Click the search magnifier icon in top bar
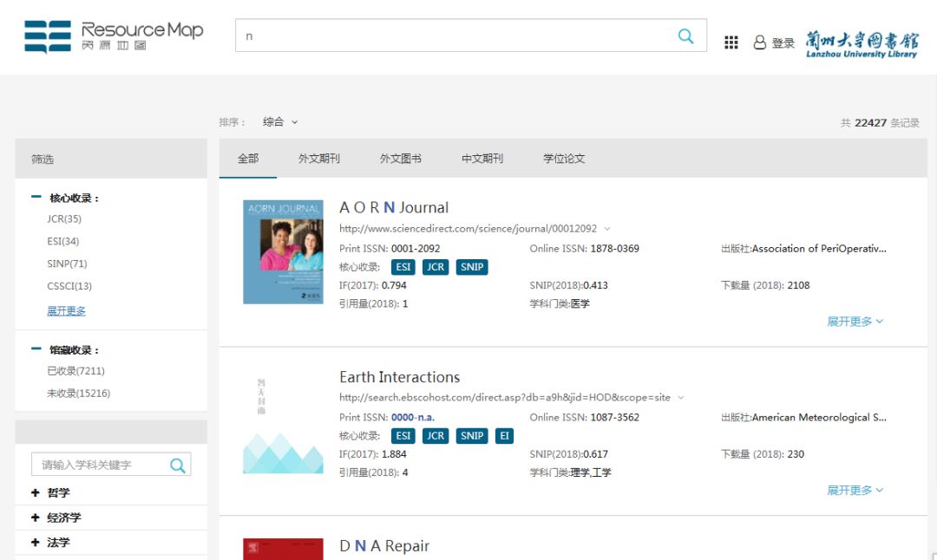 click(686, 36)
